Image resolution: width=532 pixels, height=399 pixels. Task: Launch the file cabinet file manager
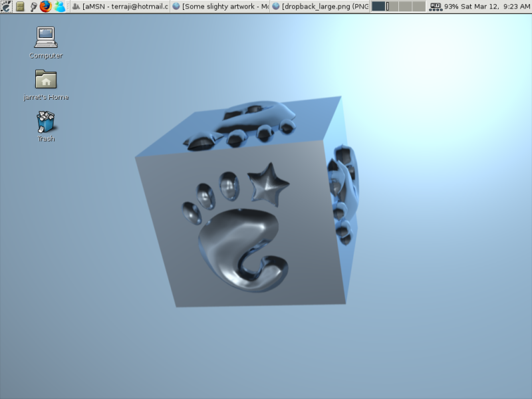click(x=20, y=7)
